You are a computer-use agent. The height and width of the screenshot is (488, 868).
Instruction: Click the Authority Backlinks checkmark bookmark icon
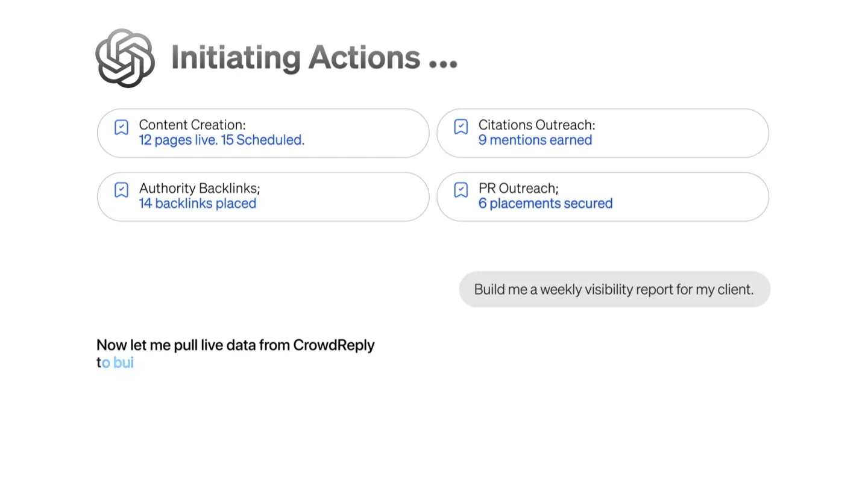[122, 190]
